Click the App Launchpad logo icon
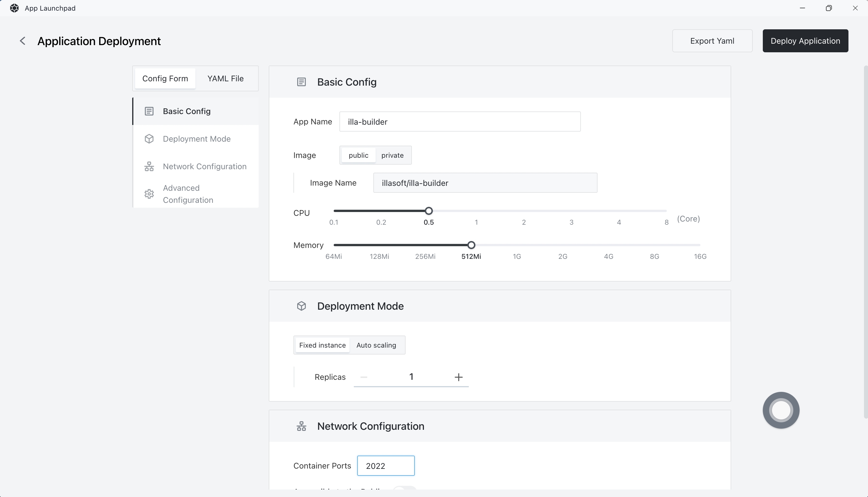This screenshot has width=868, height=497. click(x=14, y=8)
